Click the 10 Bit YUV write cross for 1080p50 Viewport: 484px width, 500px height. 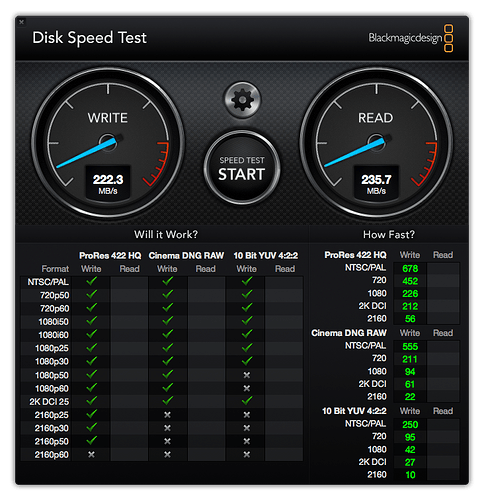point(247,375)
